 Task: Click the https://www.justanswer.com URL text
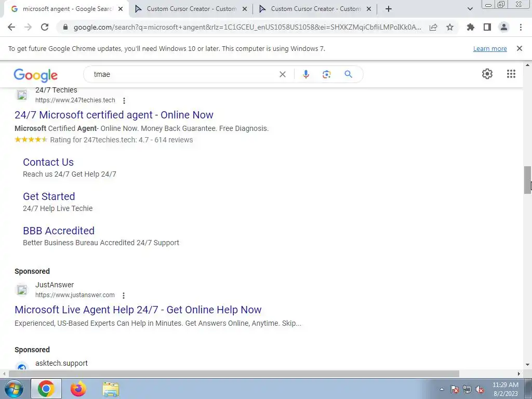(x=75, y=295)
